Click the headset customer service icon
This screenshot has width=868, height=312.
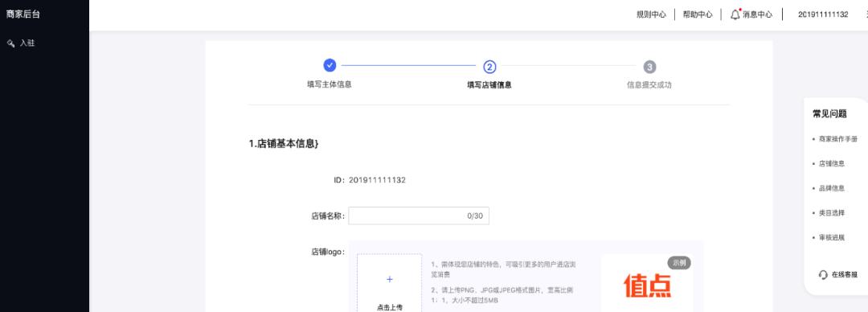[x=823, y=275]
